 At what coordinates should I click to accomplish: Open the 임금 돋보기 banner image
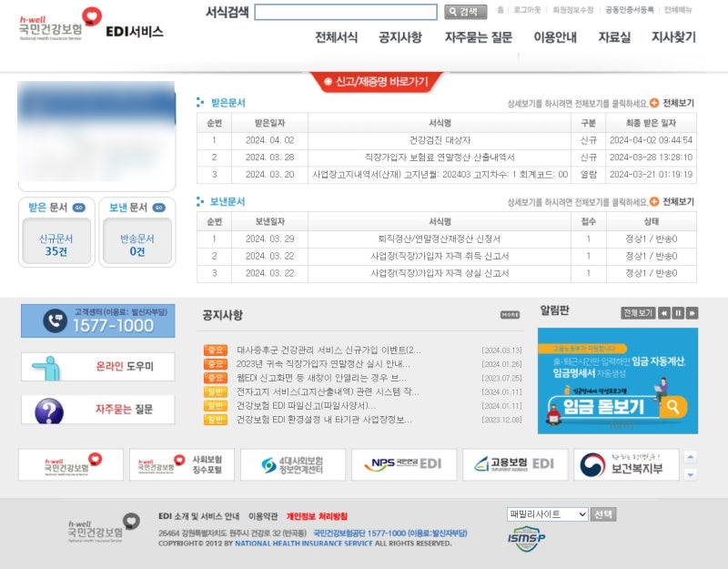coord(618,381)
